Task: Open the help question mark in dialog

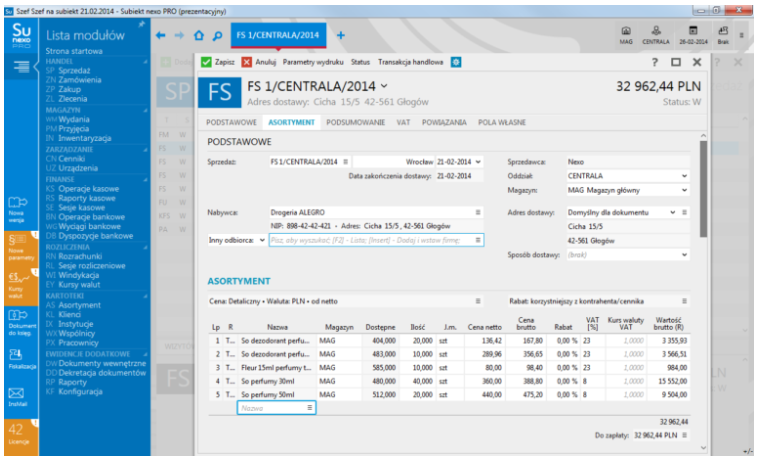Action: 655,62
